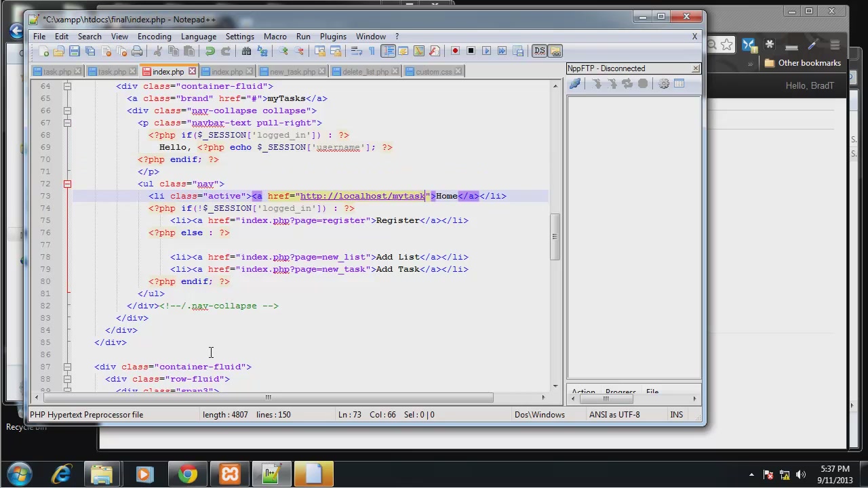The image size is (868, 488).
Task: Toggle show all characters pilcrow icon
Action: [x=372, y=51]
